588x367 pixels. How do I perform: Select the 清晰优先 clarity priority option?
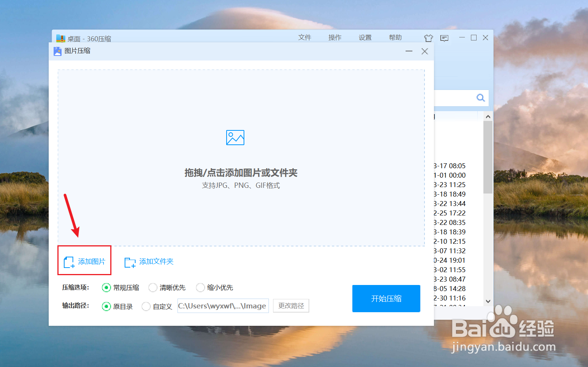[x=153, y=288]
